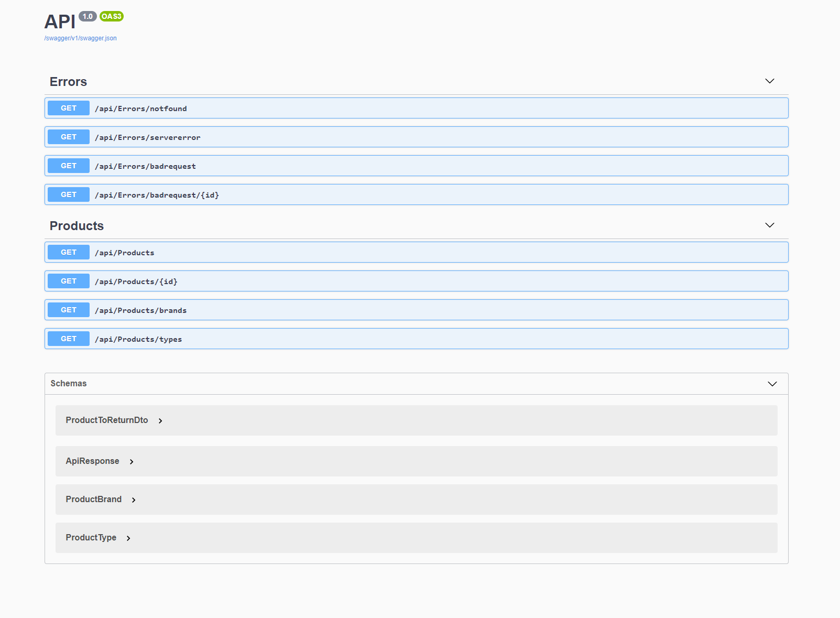Click GET badge for /api/Products/brands
The height and width of the screenshot is (618, 840).
(x=69, y=310)
